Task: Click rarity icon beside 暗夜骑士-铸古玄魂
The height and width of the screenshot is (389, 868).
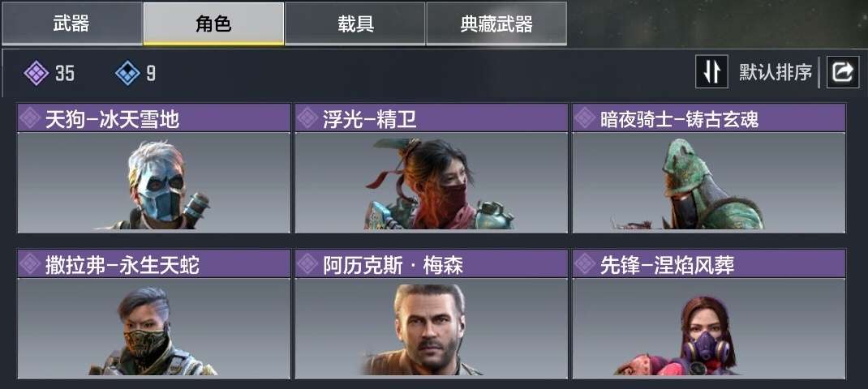Action: [585, 118]
